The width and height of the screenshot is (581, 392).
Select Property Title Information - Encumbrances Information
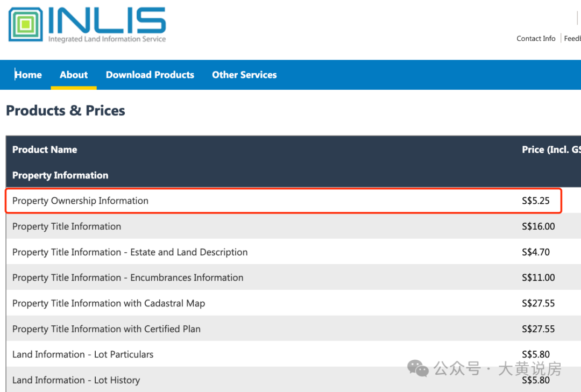127,277
